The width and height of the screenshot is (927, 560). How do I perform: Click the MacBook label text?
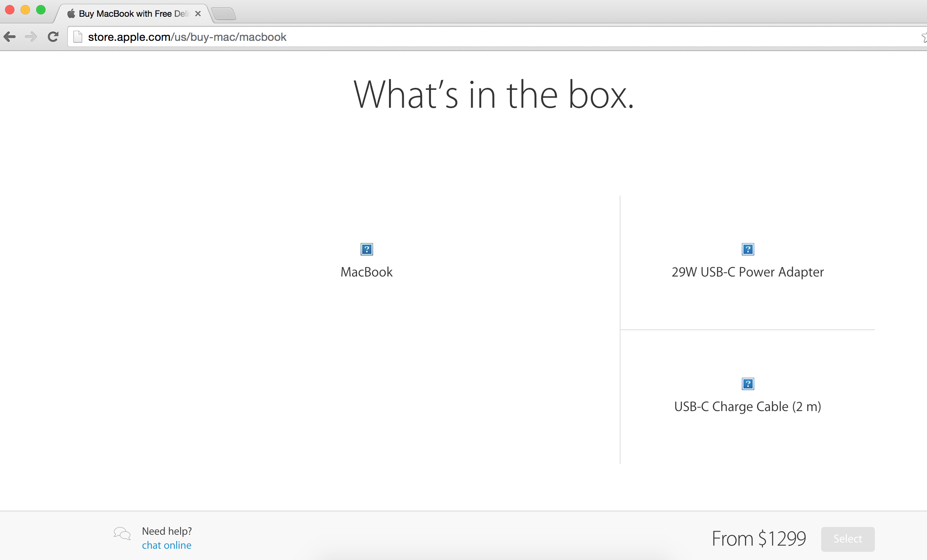coord(366,272)
